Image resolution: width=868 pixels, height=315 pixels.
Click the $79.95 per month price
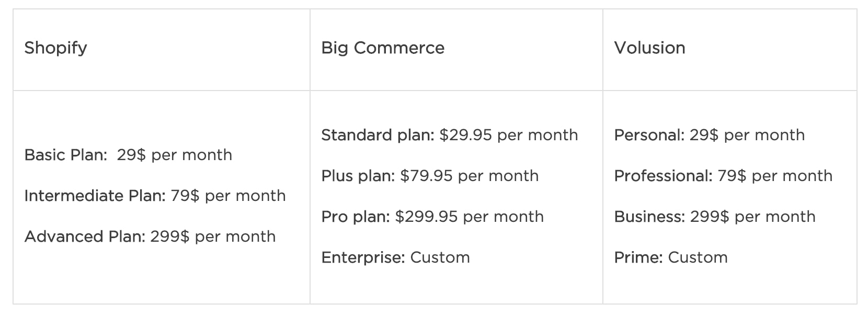pyautogui.click(x=469, y=176)
